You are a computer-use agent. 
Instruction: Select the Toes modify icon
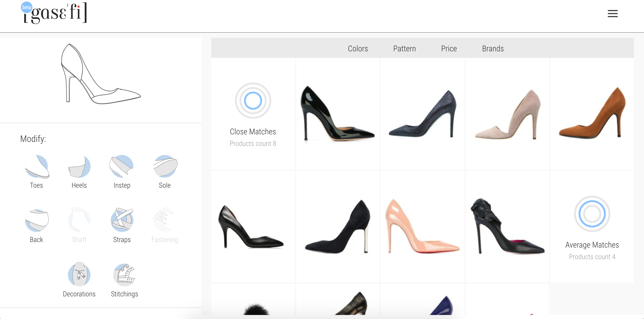pos(37,167)
